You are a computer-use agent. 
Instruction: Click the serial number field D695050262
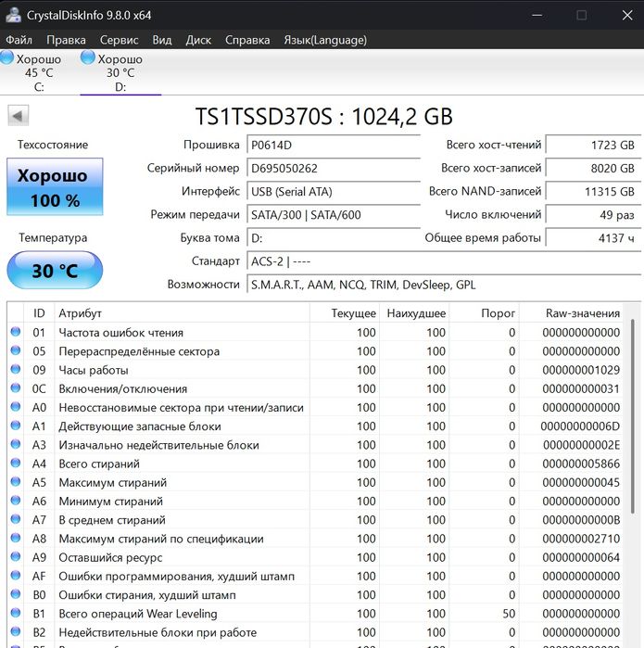(x=334, y=169)
